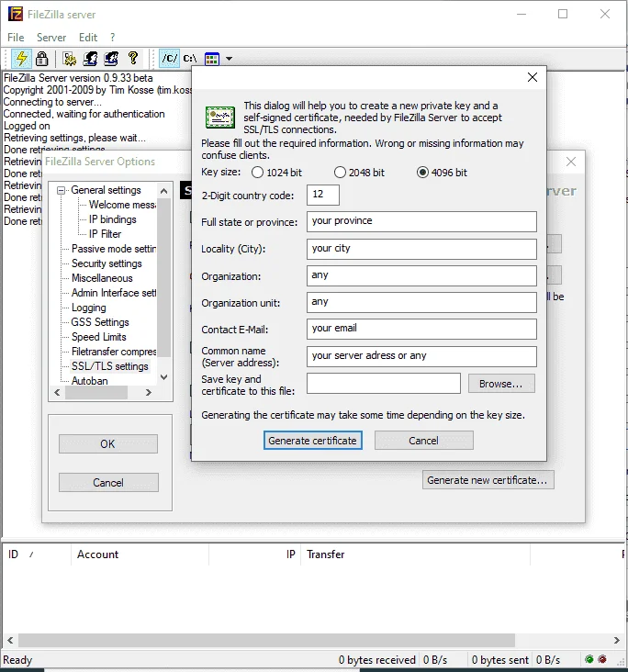Viewport: 628px width, 672px height.
Task: Cancel the certificate generation dialog
Action: click(x=423, y=441)
